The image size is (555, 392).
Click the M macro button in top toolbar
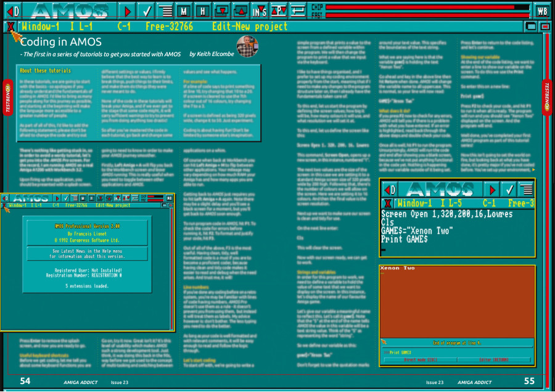[184, 11]
